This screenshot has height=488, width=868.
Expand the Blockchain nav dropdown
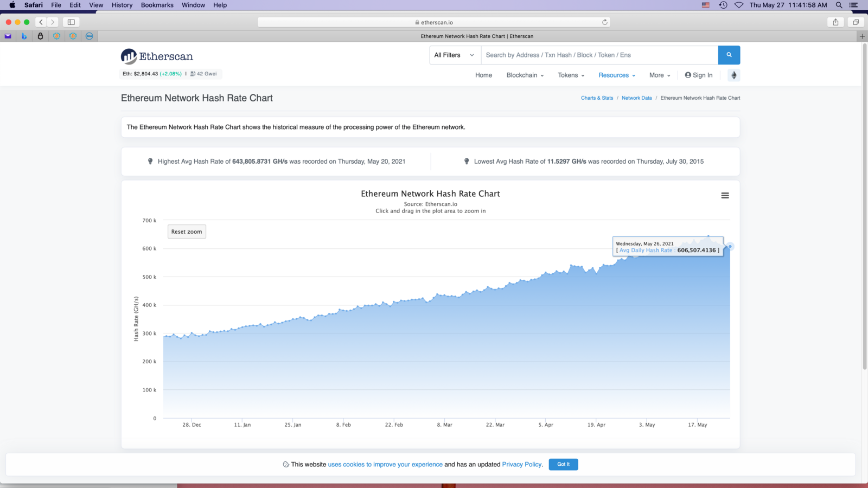click(x=525, y=75)
